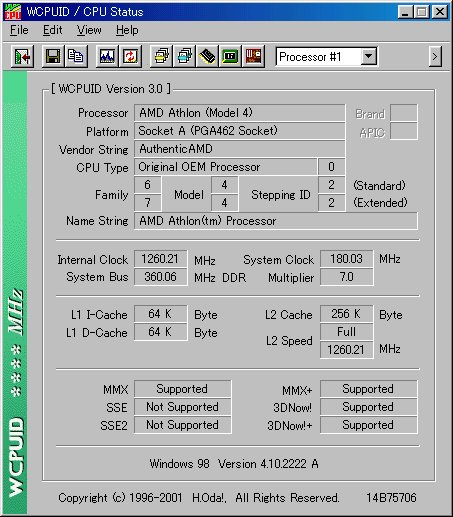Open the Edit menu

52,30
